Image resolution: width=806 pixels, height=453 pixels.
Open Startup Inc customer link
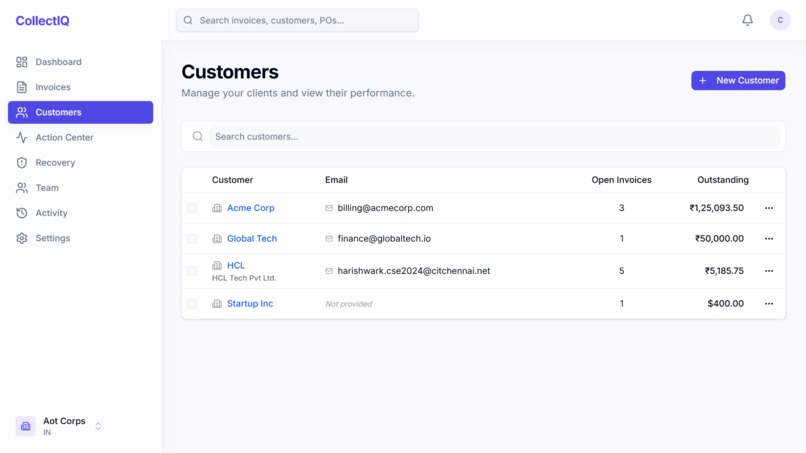pos(250,303)
